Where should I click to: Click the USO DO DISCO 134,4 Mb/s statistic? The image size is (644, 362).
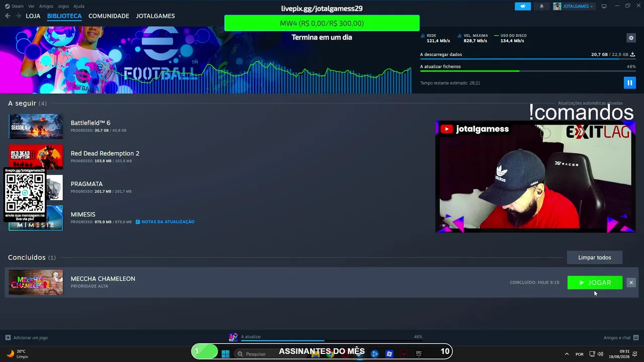[x=511, y=38]
